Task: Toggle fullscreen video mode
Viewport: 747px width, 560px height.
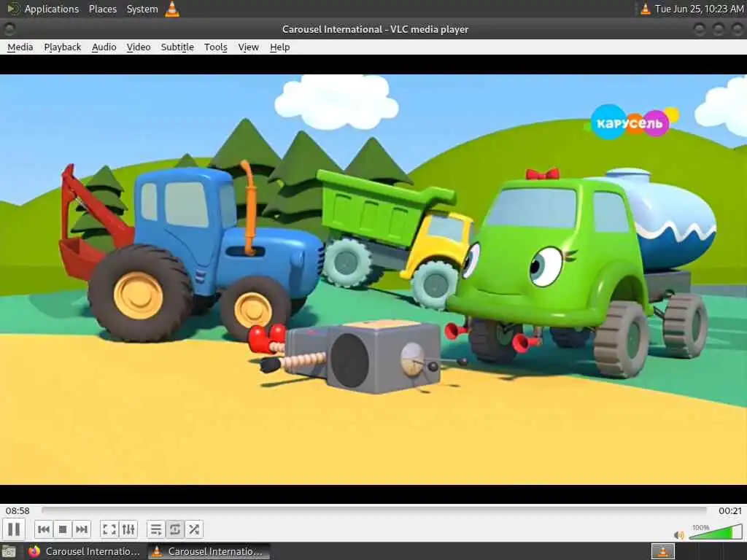Action: coord(109,529)
